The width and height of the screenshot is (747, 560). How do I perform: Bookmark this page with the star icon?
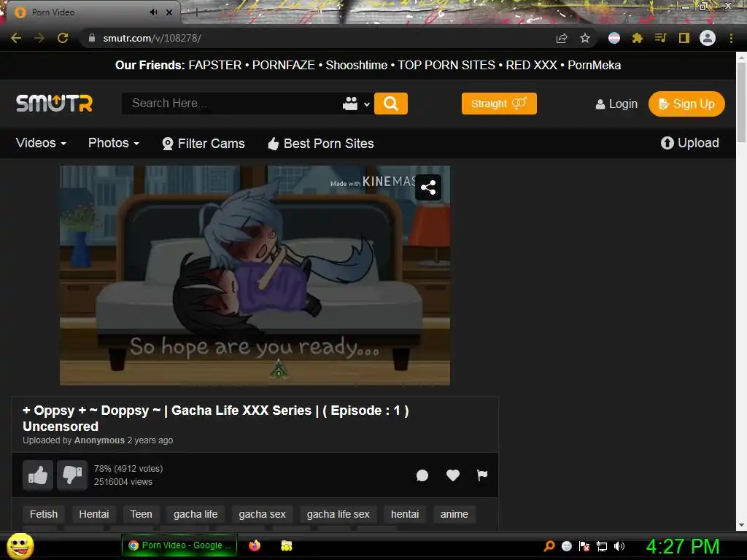(x=585, y=38)
